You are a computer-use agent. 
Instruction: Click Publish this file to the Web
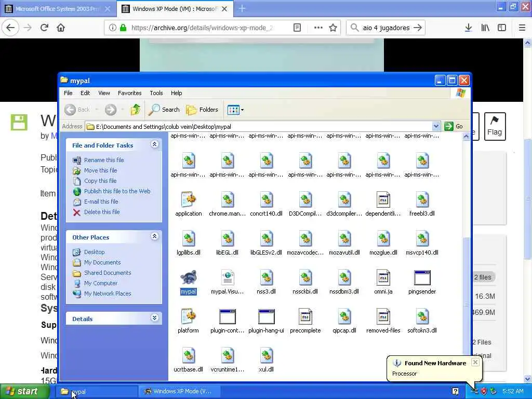coord(117,191)
